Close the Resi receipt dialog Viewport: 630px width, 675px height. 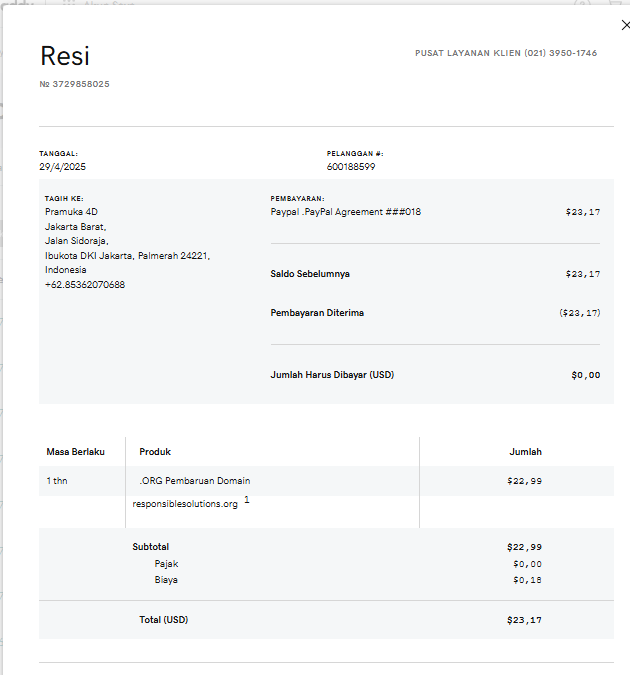625,25
